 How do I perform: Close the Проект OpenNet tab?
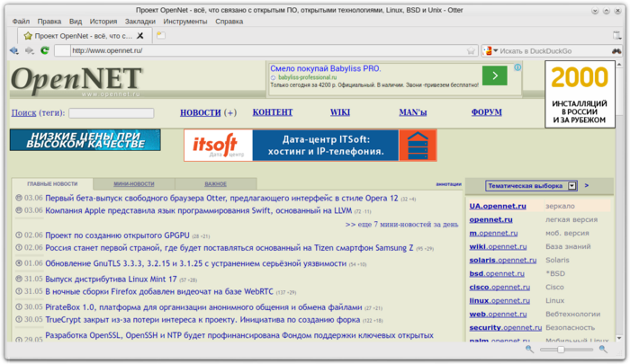coord(140,36)
